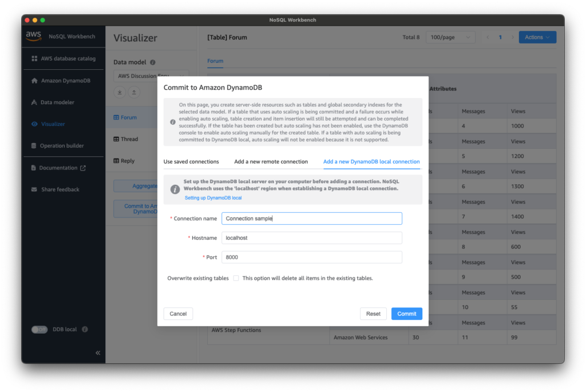
Task: Click the Visualizer eye icon
Action: coord(34,124)
